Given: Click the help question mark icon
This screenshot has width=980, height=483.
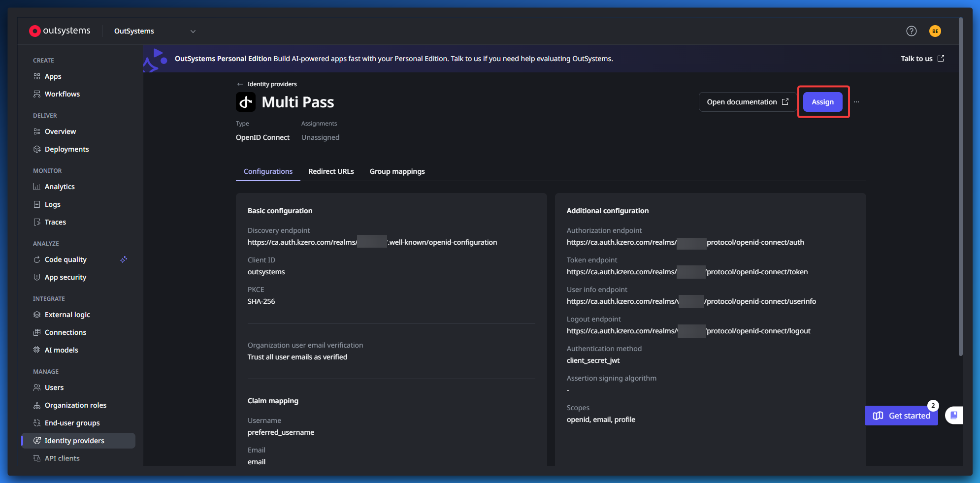Looking at the screenshot, I should [911, 31].
